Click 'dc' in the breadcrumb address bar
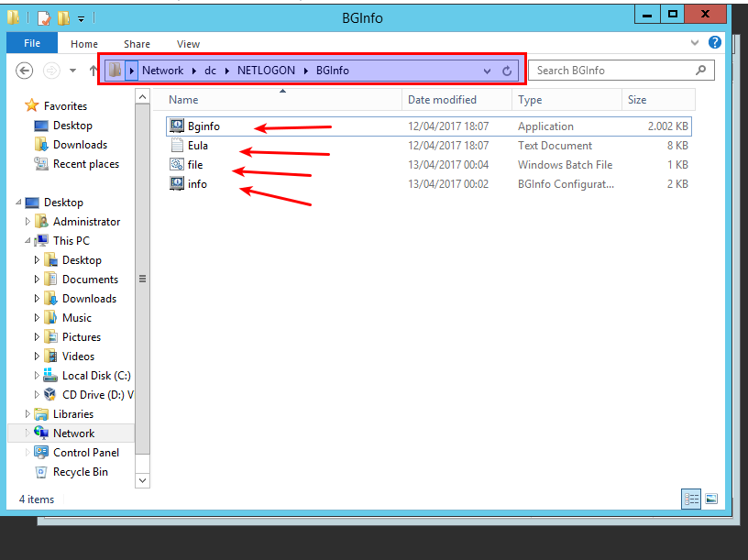 [x=213, y=70]
